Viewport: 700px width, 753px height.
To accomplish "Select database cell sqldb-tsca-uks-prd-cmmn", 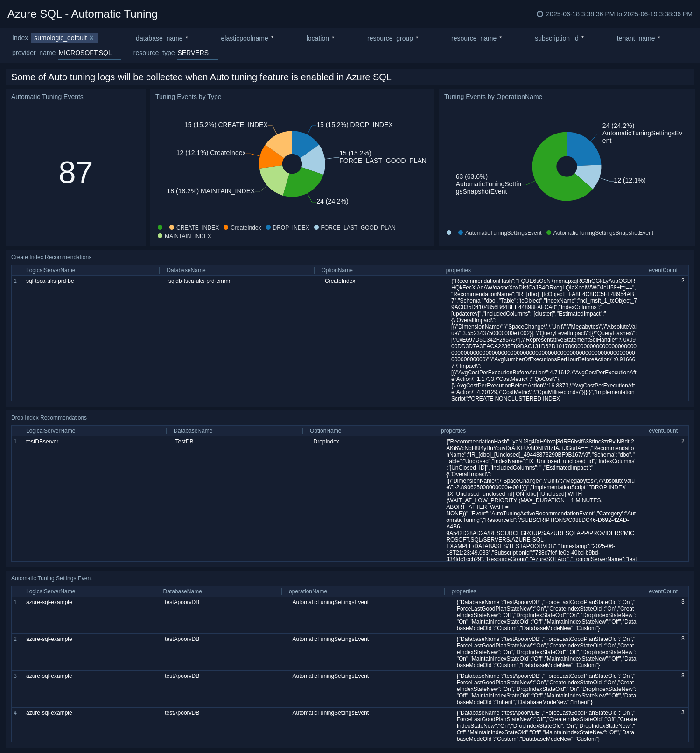I will [x=200, y=281].
